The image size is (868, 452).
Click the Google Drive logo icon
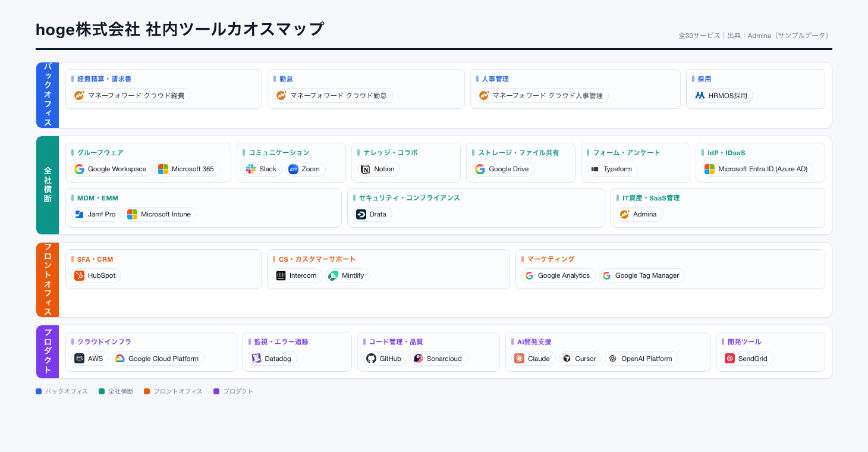[480, 169]
